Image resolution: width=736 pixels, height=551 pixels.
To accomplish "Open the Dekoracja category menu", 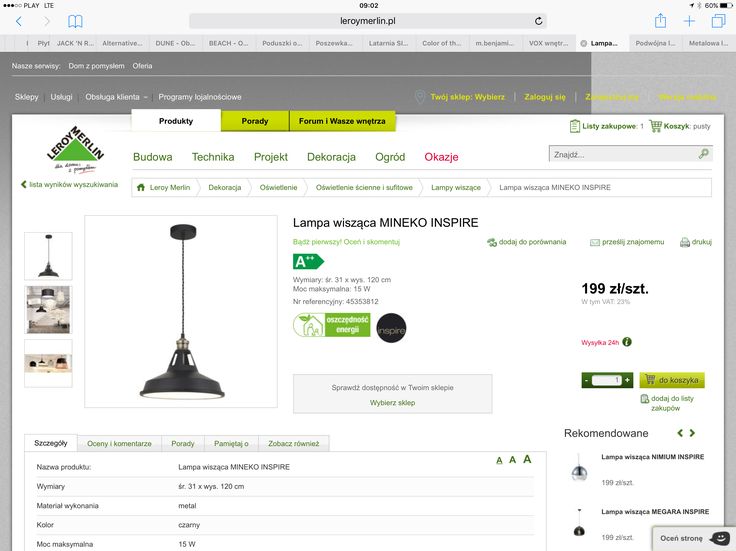I will (x=331, y=157).
